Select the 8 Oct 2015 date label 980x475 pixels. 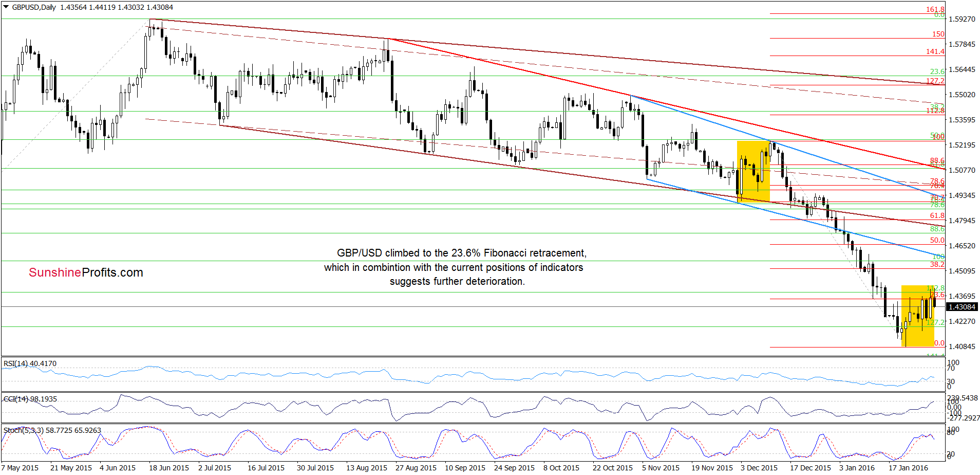tap(561, 468)
